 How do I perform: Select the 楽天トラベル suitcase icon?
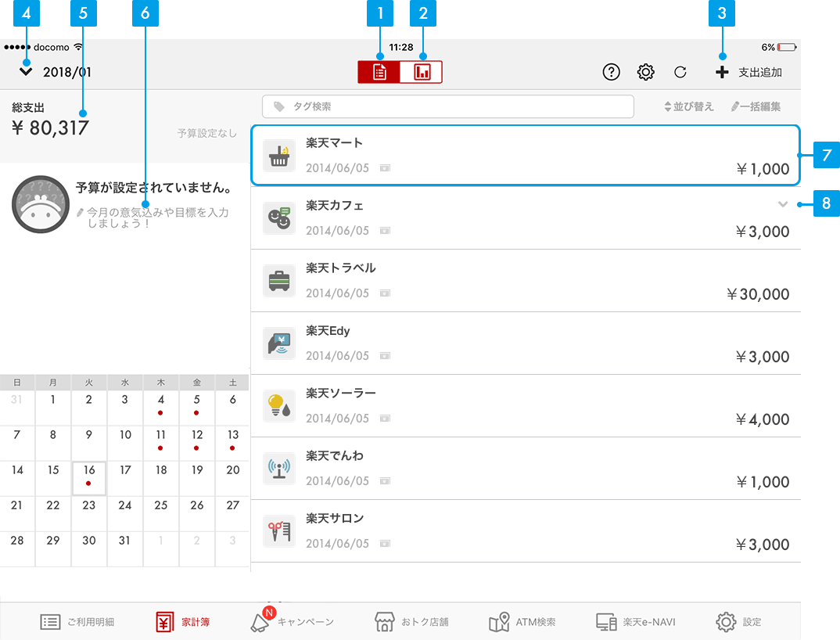(x=279, y=281)
